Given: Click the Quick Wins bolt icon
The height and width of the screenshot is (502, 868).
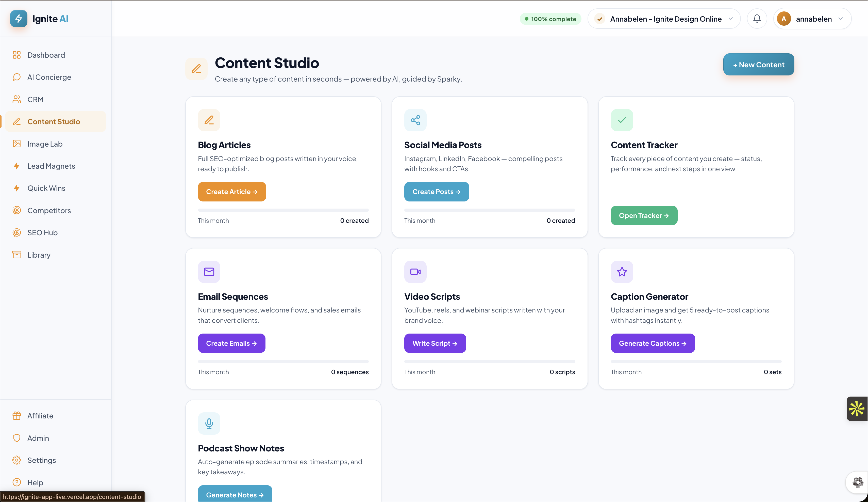Looking at the screenshot, I should (x=16, y=188).
